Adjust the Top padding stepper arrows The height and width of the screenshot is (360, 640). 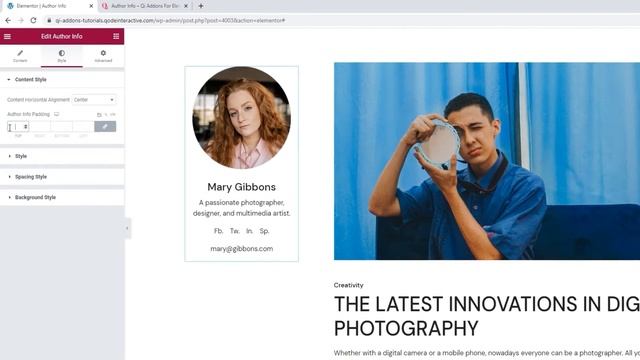pos(26,127)
